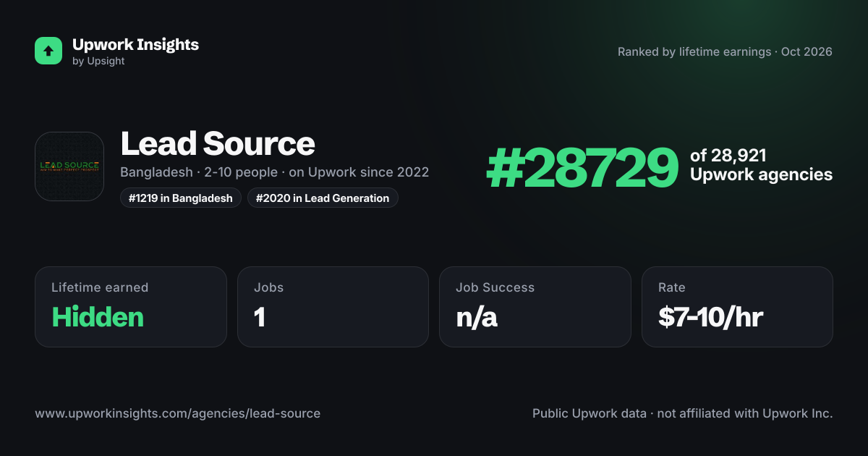Click the 'Ranked by lifetime earnings · Oct 2026' text
This screenshot has width=868, height=456.
click(725, 52)
